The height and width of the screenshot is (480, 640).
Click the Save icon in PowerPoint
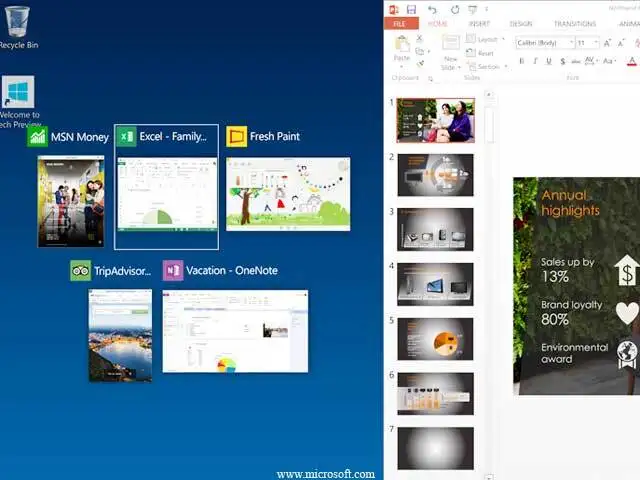pyautogui.click(x=411, y=9)
